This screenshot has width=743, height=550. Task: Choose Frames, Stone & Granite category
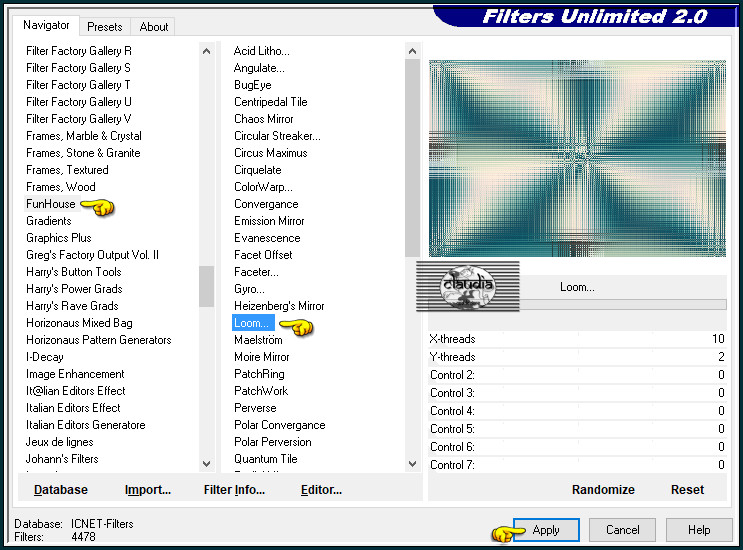[x=83, y=153]
